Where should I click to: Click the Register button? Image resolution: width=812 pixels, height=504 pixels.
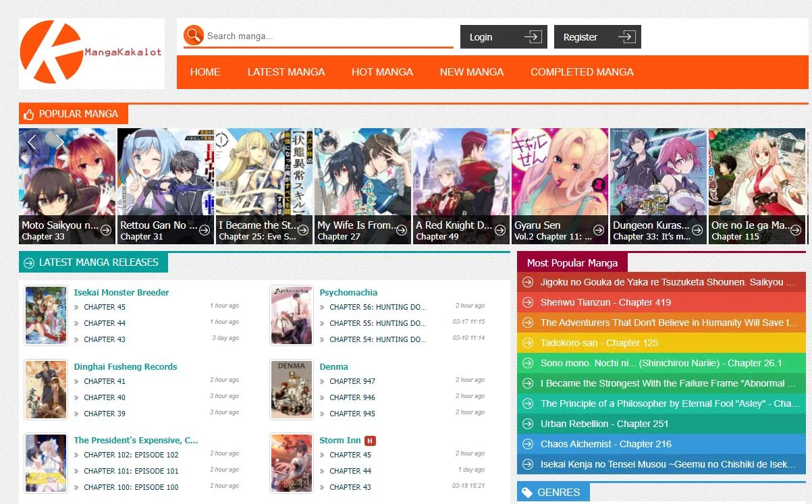point(597,37)
